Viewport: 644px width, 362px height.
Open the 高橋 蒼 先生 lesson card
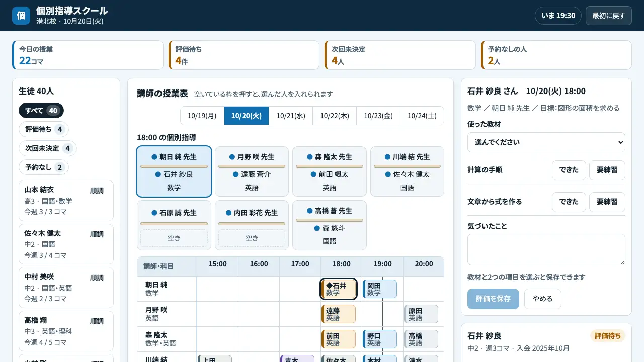click(x=330, y=225)
